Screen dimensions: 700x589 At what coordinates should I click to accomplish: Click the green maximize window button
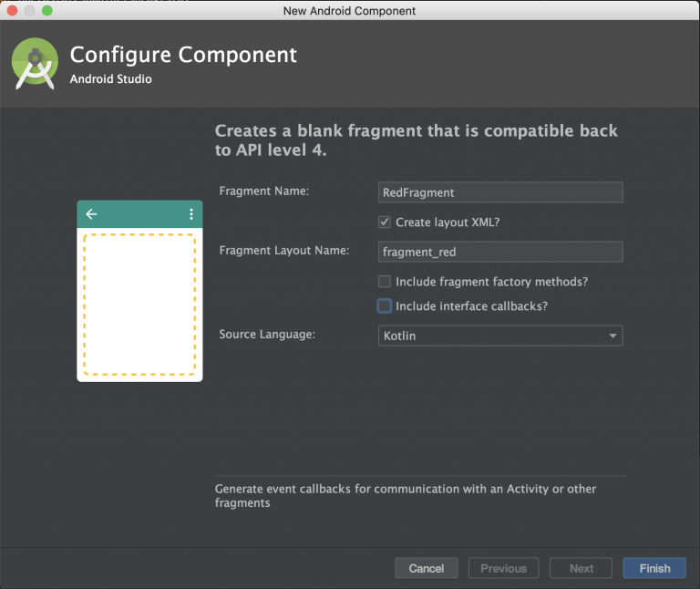(46, 10)
